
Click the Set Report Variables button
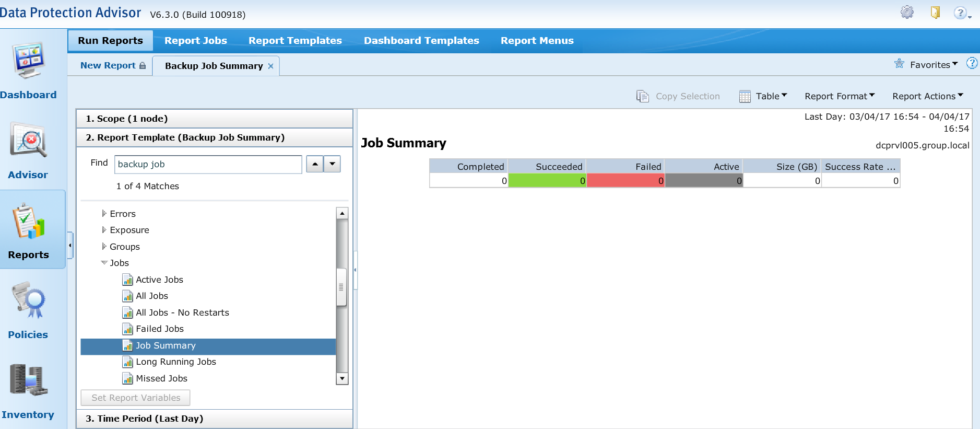136,398
